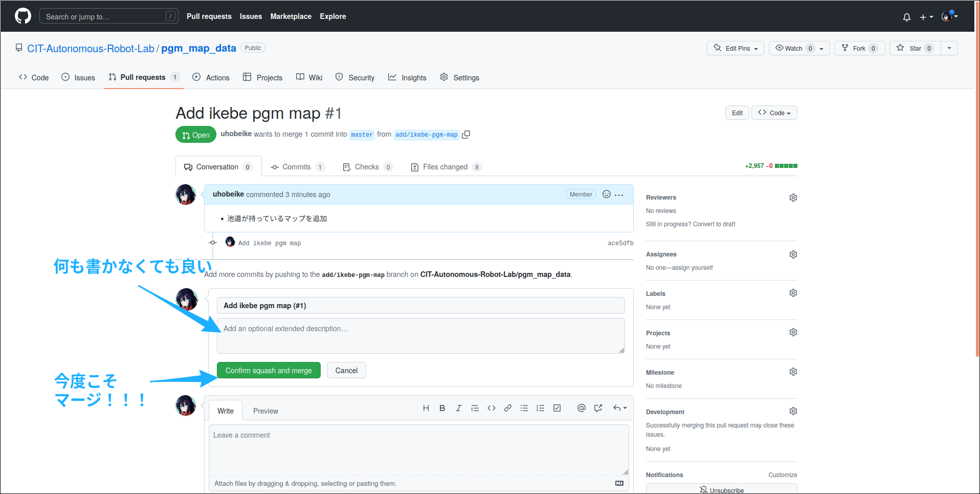The image size is (980, 494).
Task: Open the kebab menu on the comment
Action: coord(619,195)
